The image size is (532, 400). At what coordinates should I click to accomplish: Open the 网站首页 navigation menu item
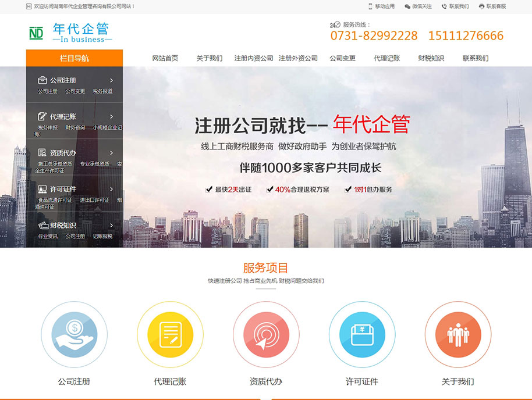coord(164,58)
